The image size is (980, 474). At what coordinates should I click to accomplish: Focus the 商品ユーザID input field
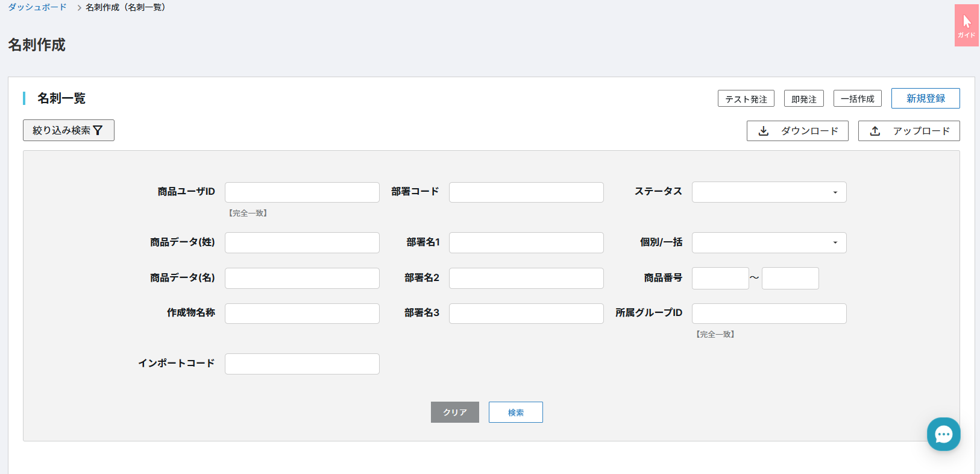pyautogui.click(x=302, y=192)
